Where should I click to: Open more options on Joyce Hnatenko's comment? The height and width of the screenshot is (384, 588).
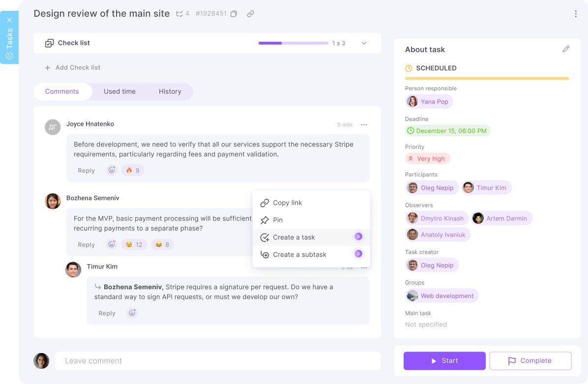pyautogui.click(x=364, y=125)
